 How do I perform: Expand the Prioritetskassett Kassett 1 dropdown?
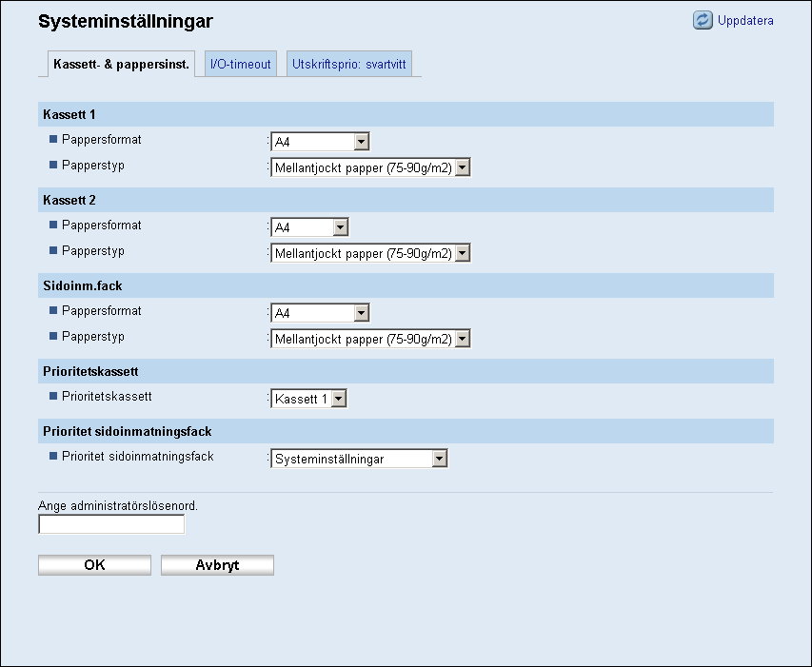point(308,399)
